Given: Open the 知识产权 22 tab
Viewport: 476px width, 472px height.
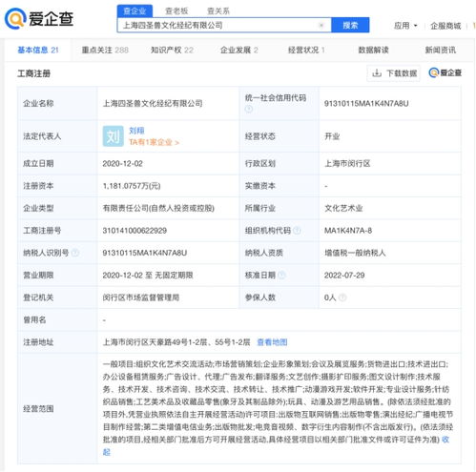Looking at the screenshot, I should pyautogui.click(x=172, y=50).
